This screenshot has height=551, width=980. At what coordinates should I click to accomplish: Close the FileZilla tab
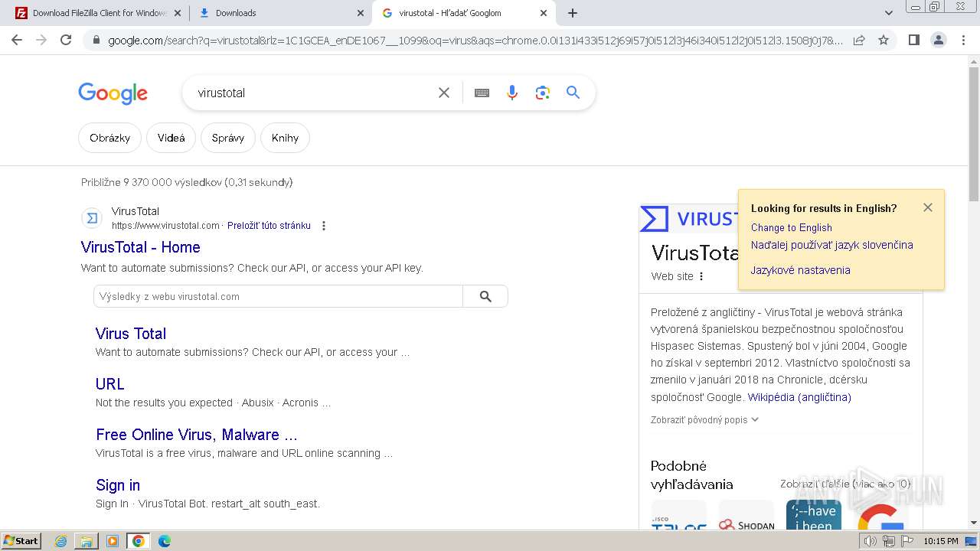tap(178, 13)
